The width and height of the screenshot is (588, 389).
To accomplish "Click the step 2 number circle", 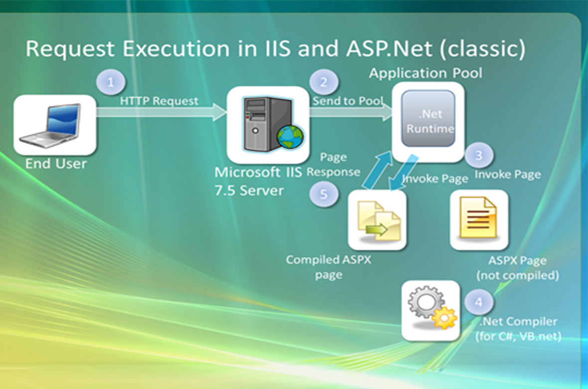I will [324, 81].
